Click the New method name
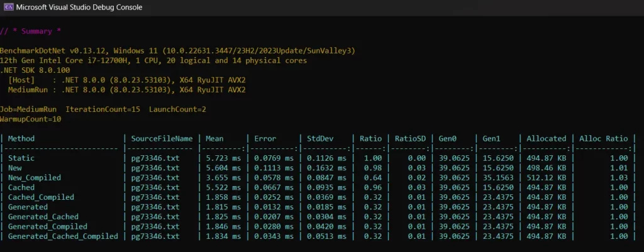The height and width of the screenshot is (252, 644). pos(15,168)
